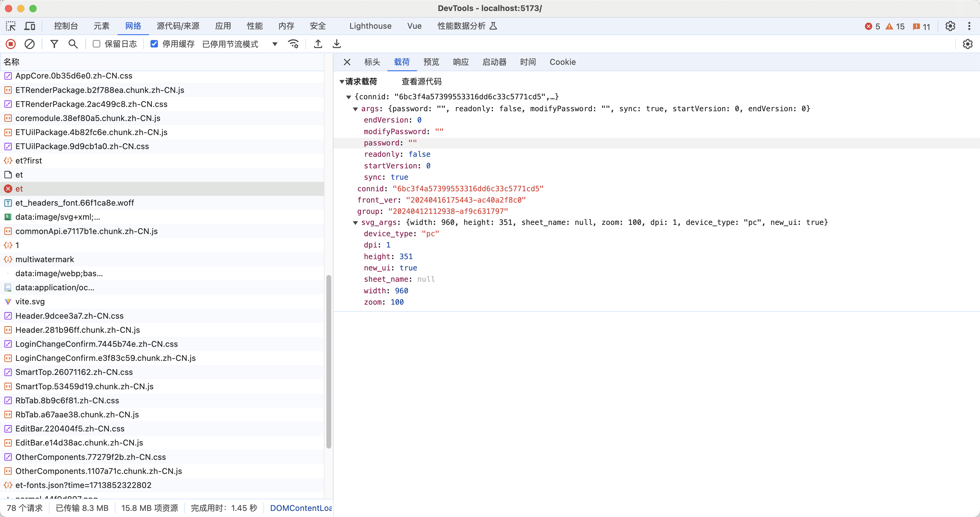Select data:application/oc... request
This screenshot has width=980, height=517.
click(x=162, y=288)
